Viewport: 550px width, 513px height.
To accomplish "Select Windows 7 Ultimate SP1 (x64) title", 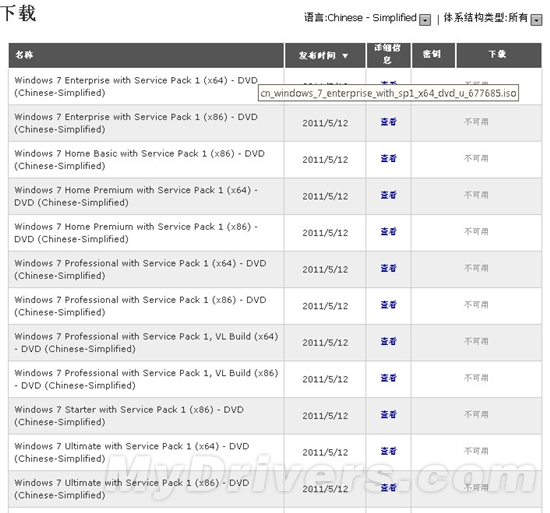I will [132, 452].
